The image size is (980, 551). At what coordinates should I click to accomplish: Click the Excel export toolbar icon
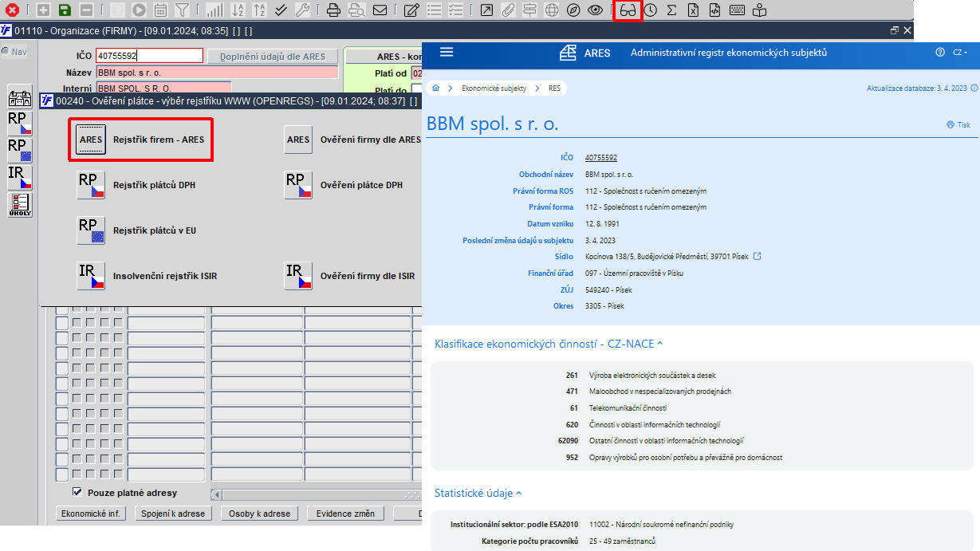[694, 10]
